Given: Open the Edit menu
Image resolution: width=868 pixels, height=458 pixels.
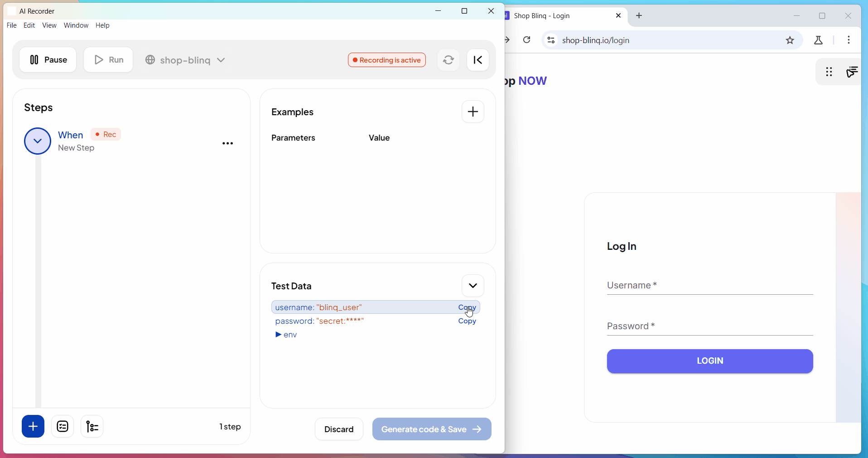Looking at the screenshot, I should point(29,25).
